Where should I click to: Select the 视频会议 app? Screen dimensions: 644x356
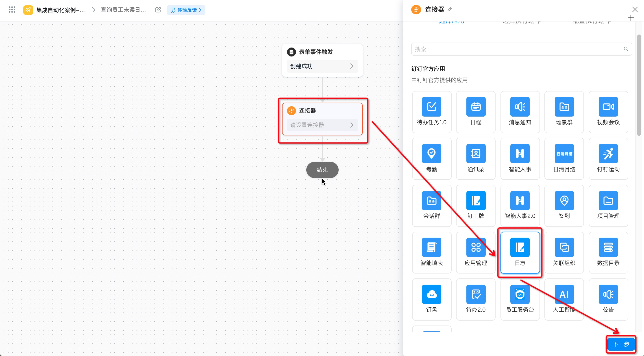click(608, 112)
